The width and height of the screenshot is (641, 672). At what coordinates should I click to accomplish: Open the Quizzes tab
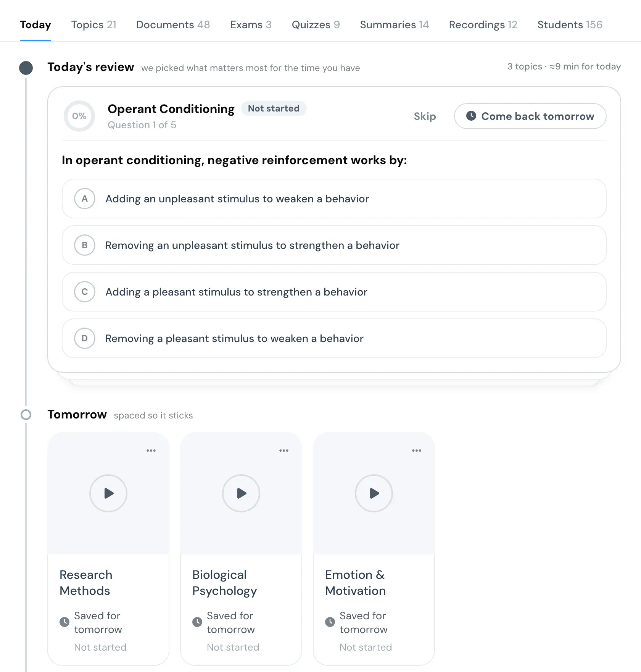click(316, 25)
